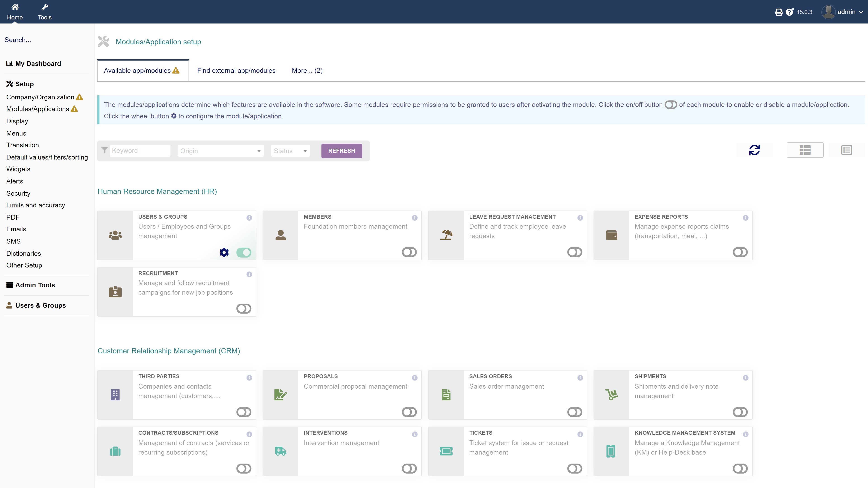Show info for Expense Reports module
The width and height of the screenshot is (868, 488).
click(x=746, y=218)
